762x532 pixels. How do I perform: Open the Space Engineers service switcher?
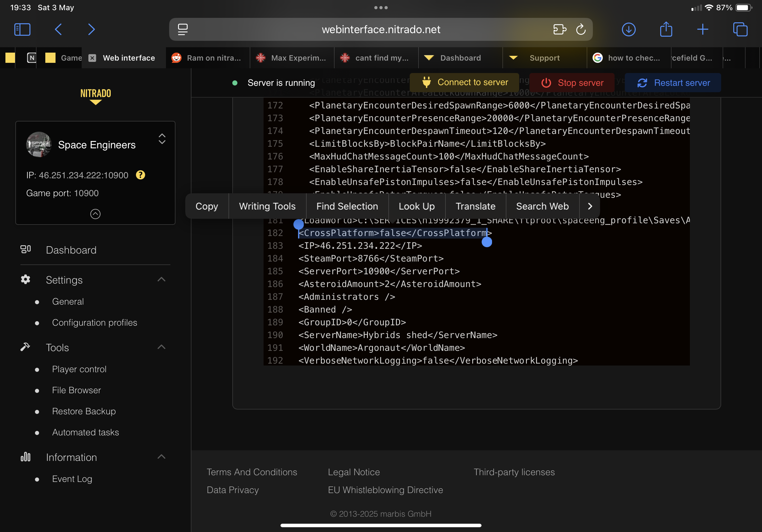[x=162, y=139]
